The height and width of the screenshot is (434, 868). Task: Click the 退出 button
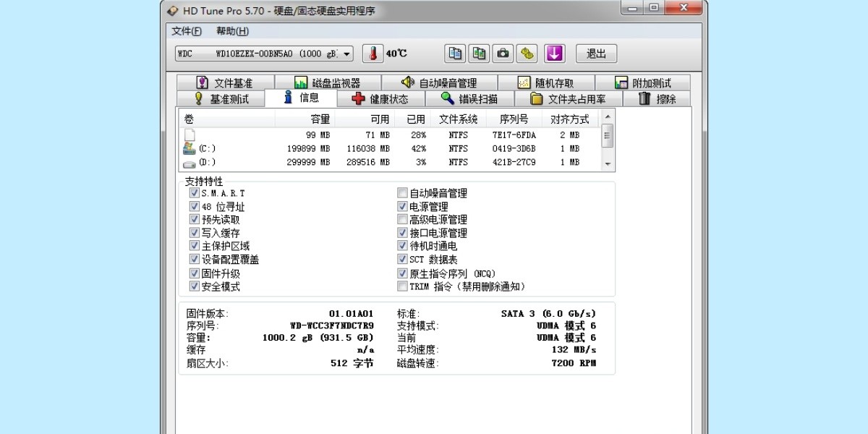[596, 54]
